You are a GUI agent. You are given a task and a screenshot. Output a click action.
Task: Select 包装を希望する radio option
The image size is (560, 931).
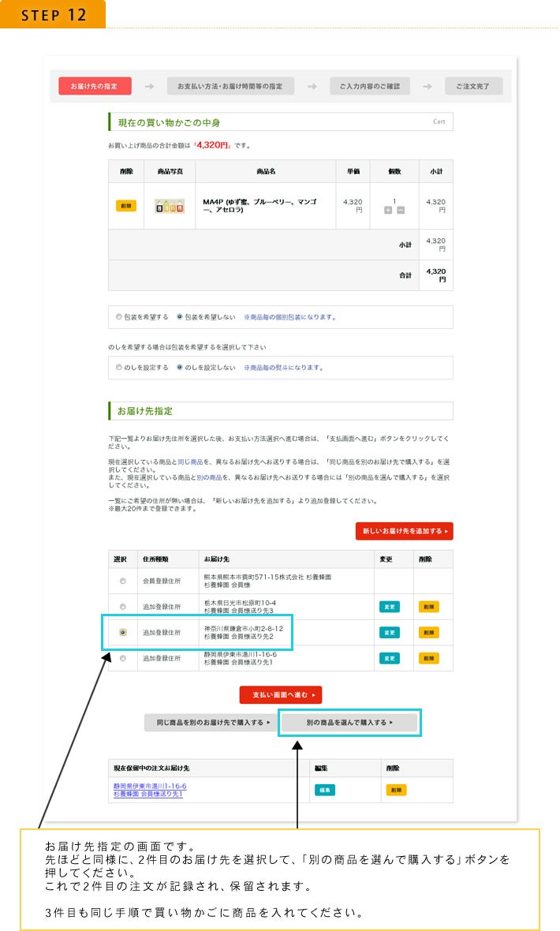[119, 317]
